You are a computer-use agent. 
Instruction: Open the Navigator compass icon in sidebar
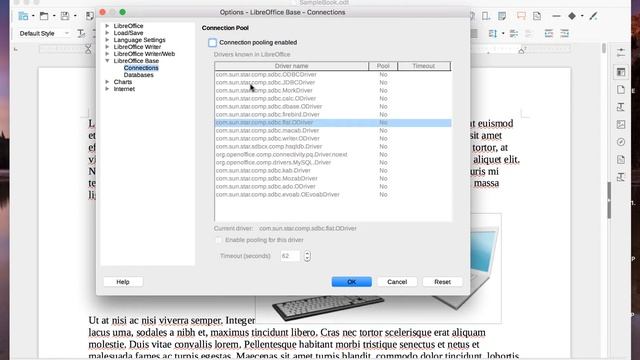click(621, 142)
